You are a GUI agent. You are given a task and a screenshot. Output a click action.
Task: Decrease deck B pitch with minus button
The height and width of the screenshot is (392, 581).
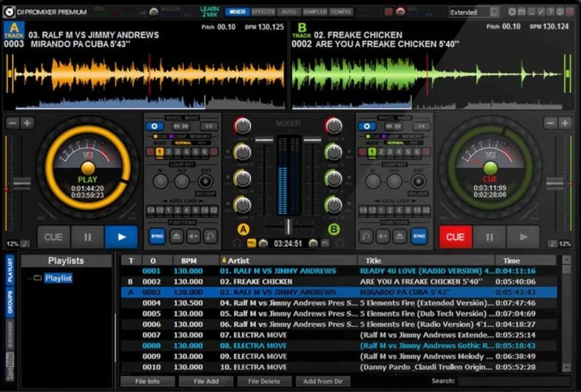(550, 123)
